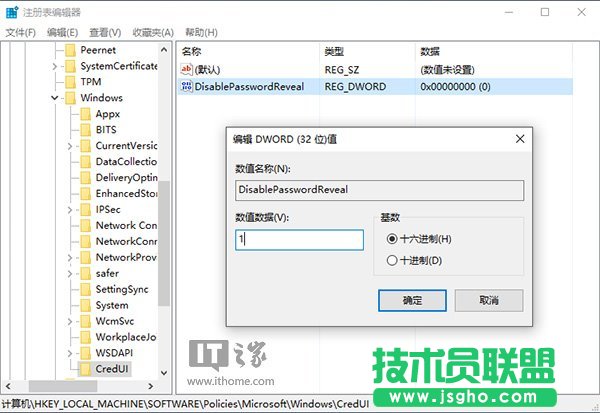Click the tree scroll down arrow
This screenshot has width=600, height=413.
coord(164,372)
